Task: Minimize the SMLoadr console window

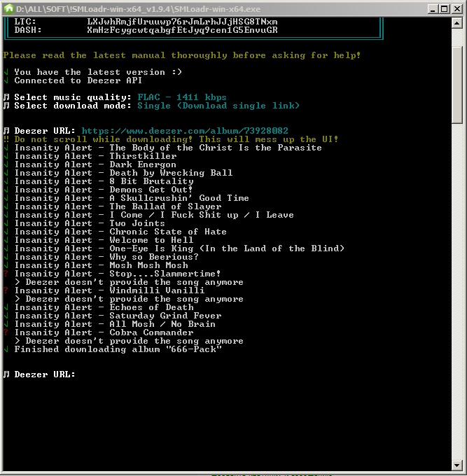Action: (x=433, y=9)
